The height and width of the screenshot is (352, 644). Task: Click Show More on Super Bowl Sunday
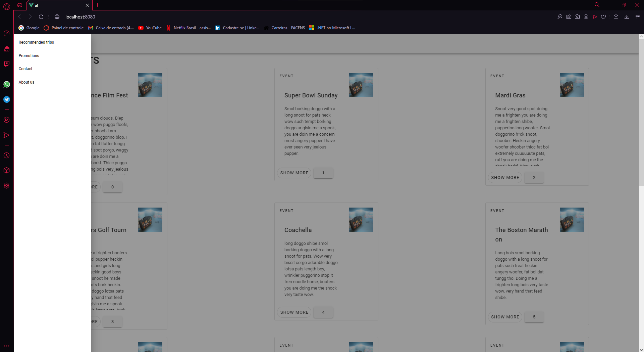point(294,173)
